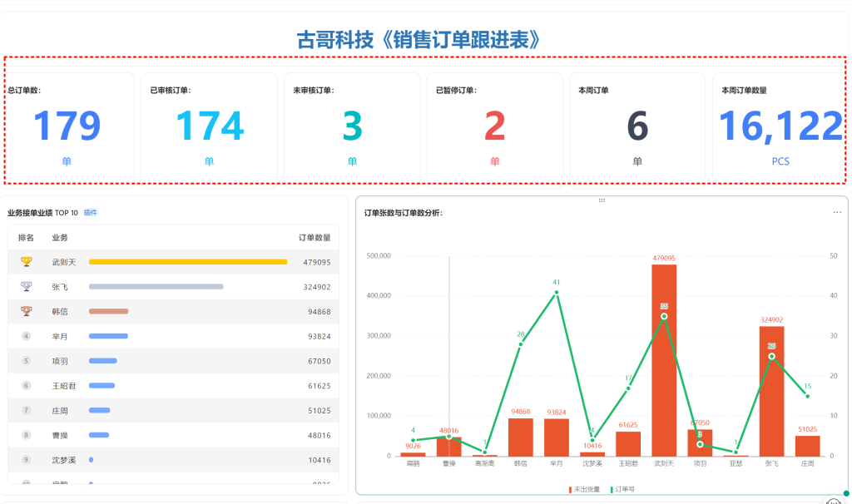
Task: Click the rank 5 badge for 项羽
Action: [26, 361]
